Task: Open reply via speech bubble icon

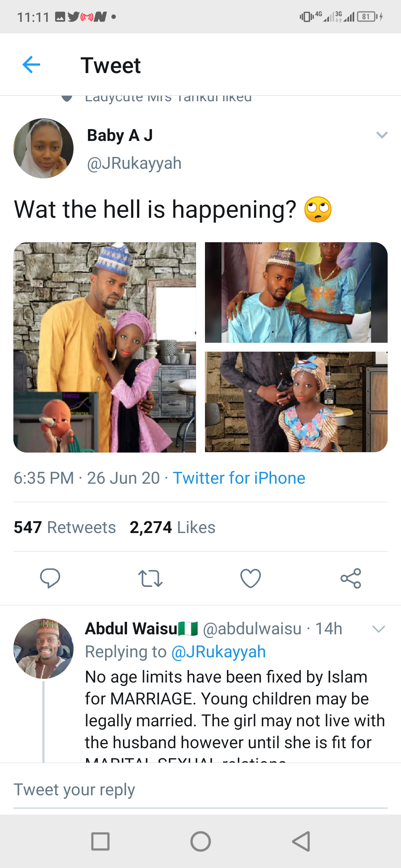Action: pos(50,578)
